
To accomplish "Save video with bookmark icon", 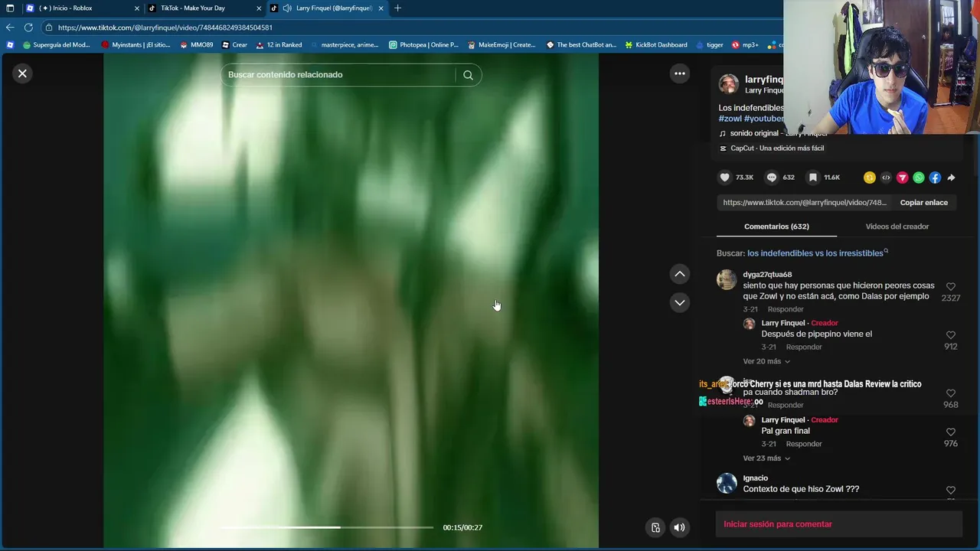I will pyautogui.click(x=813, y=178).
